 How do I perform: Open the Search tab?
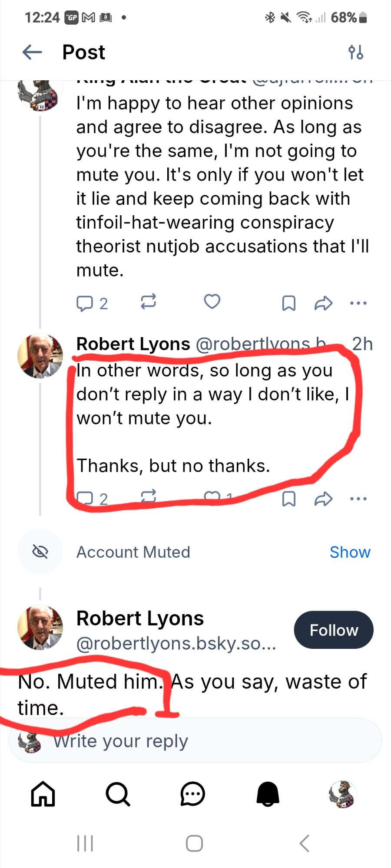click(x=118, y=794)
